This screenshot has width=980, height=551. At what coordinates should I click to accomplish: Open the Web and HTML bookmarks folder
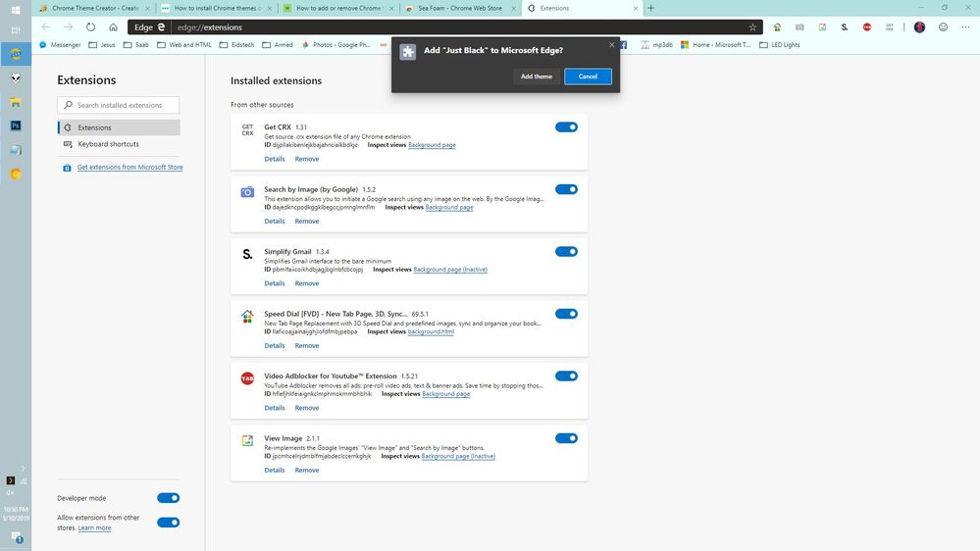pyautogui.click(x=184, y=45)
